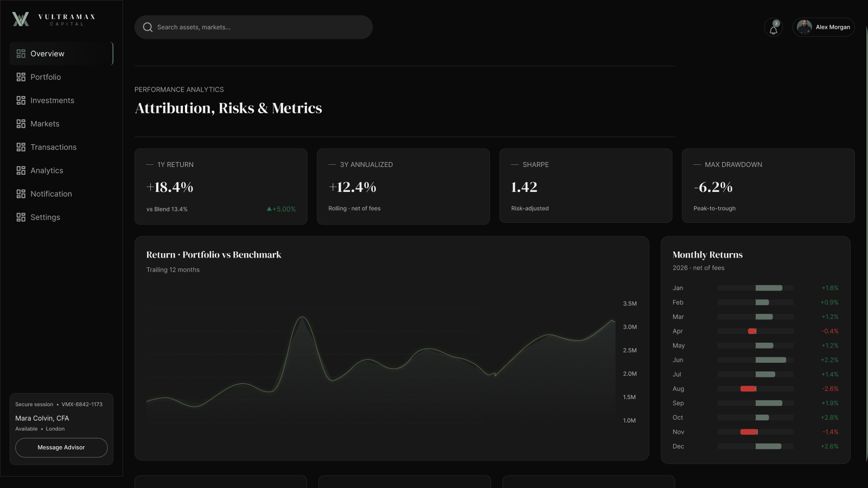Click the Notification sidebar icon
Image resolution: width=868 pixels, height=488 pixels.
pyautogui.click(x=21, y=194)
